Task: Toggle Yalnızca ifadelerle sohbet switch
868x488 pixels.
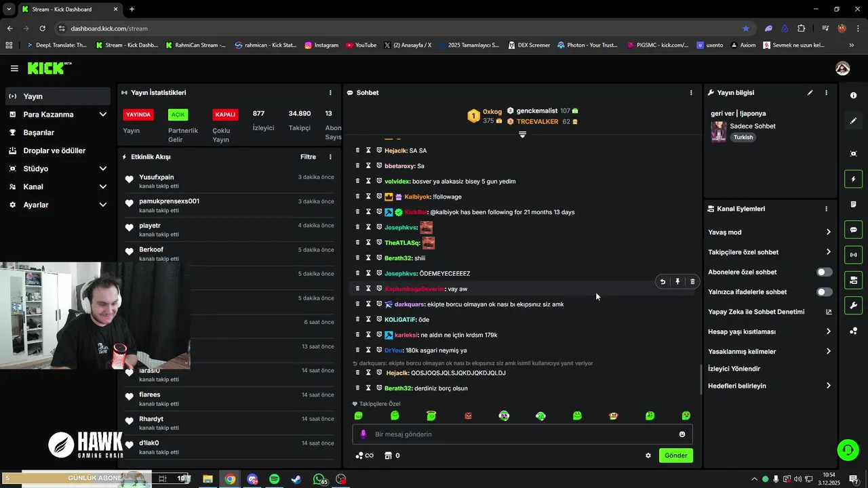Action: (824, 292)
